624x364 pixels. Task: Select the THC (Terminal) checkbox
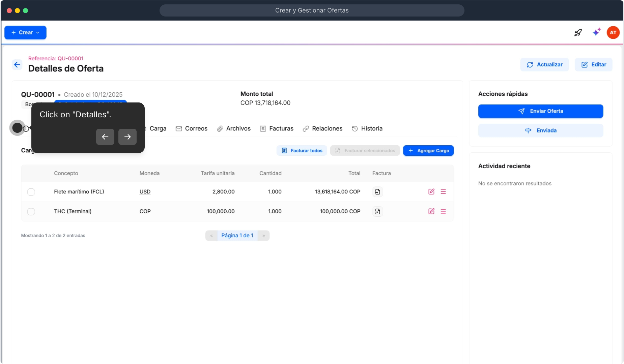click(31, 211)
